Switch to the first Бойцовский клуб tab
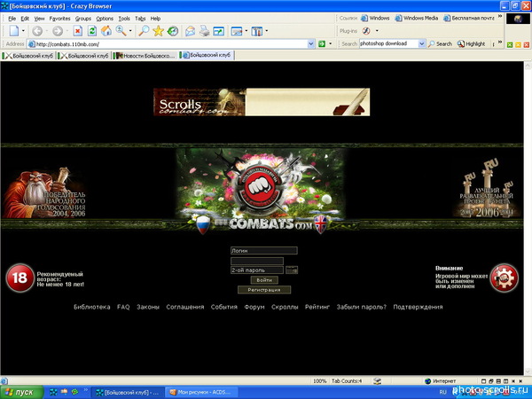Viewport: 532px width, 399px height. [x=28, y=56]
